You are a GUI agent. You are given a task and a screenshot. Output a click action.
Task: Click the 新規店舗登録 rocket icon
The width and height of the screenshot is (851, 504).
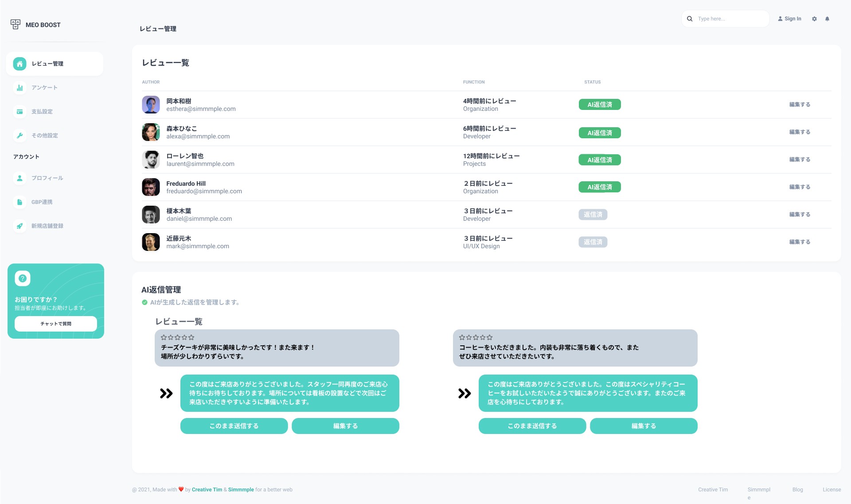20,226
